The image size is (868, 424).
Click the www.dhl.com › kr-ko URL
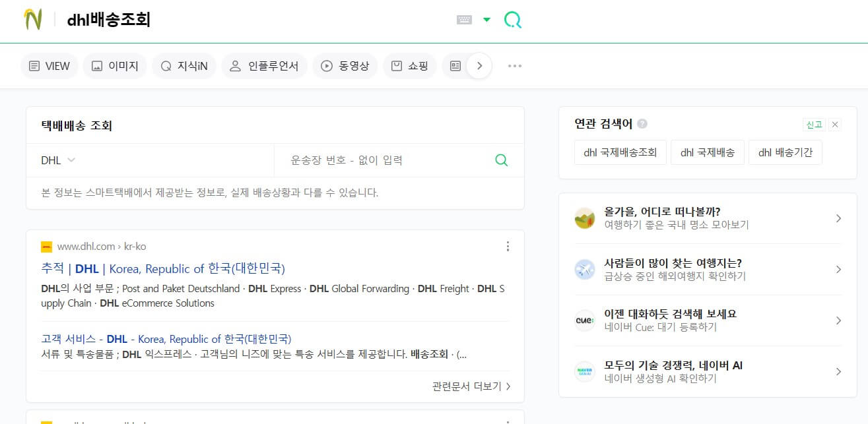102,247
